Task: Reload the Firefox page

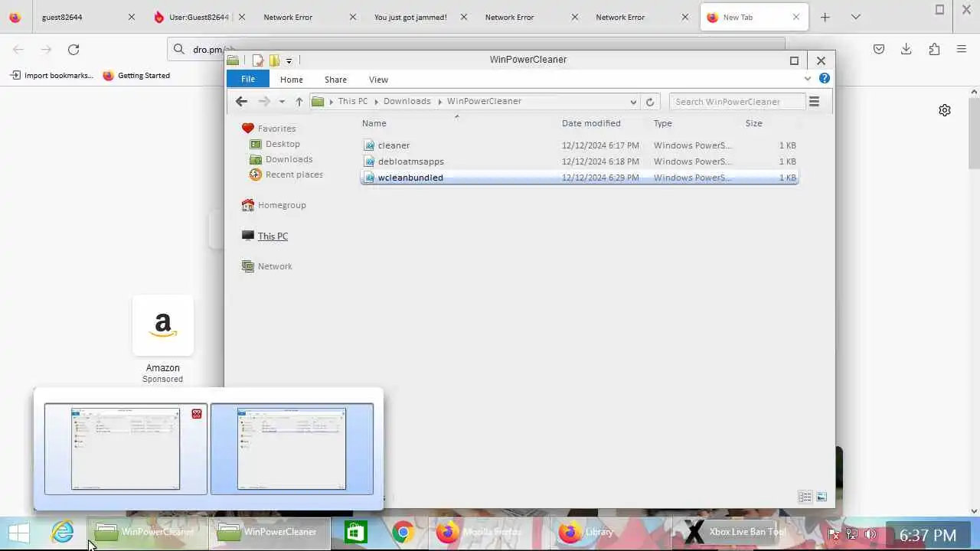Action: coord(73,49)
